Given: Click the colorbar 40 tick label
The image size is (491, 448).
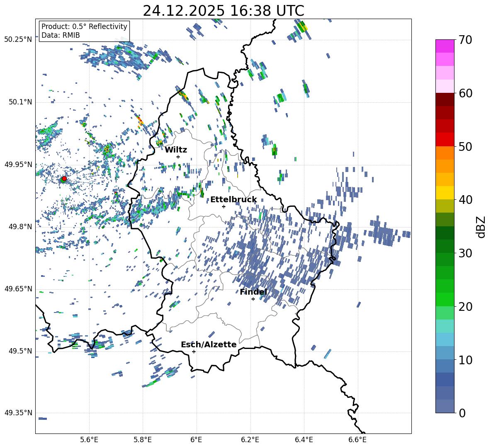Looking at the screenshot, I should [x=465, y=200].
